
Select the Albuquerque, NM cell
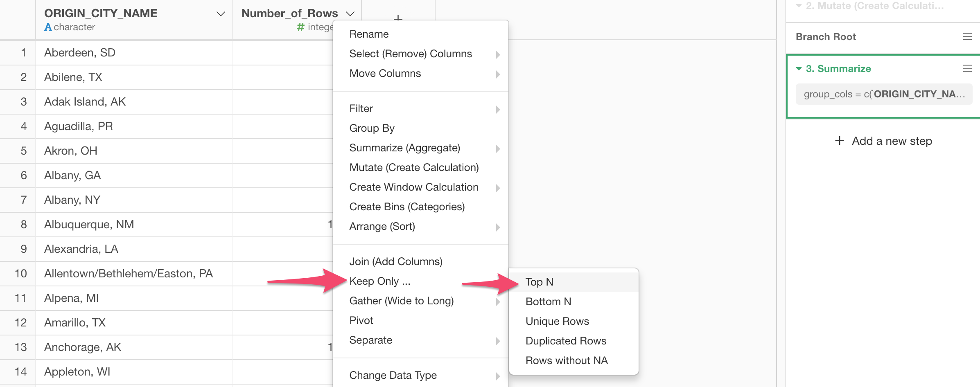pyautogui.click(x=134, y=225)
